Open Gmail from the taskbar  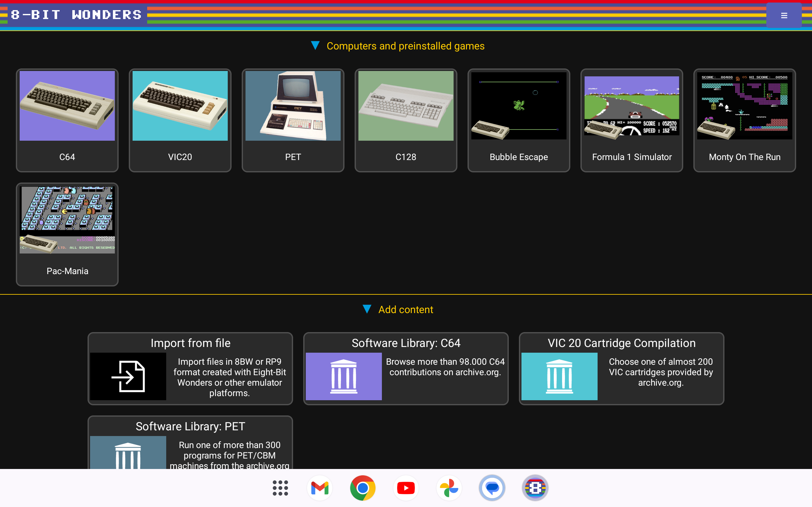319,488
